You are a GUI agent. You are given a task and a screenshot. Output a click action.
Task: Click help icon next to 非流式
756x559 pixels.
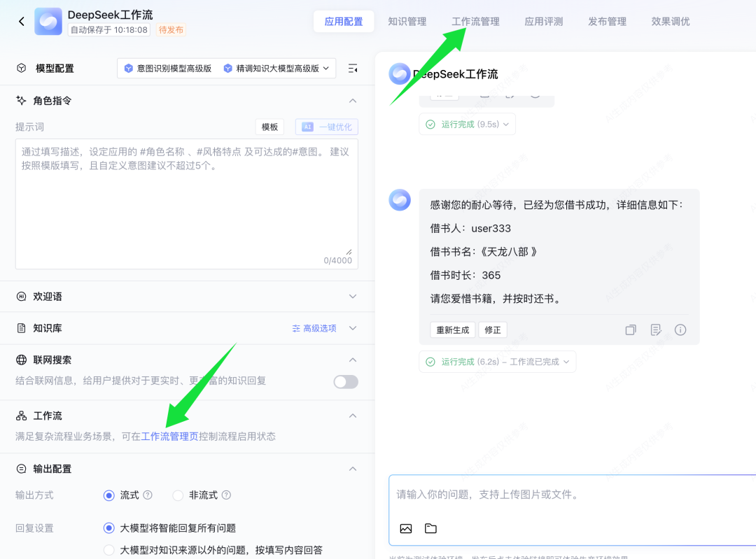coord(226,495)
